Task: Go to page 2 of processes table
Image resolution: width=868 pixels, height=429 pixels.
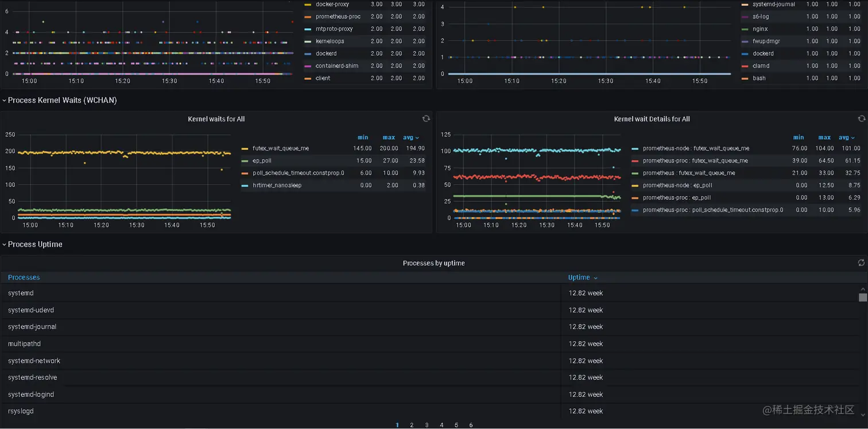Action: tap(412, 425)
